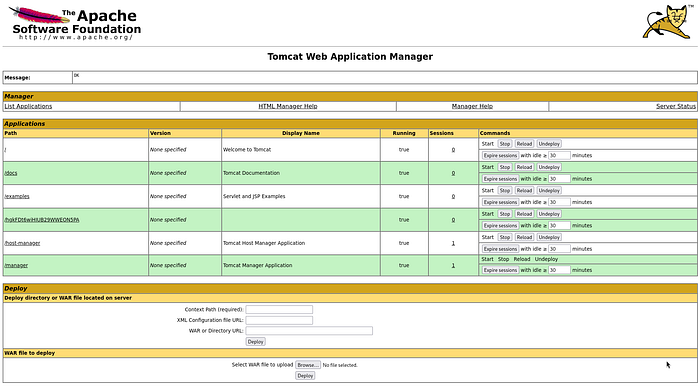Click the 'No file selected.' text
The height and width of the screenshot is (386, 700).
pos(340,365)
